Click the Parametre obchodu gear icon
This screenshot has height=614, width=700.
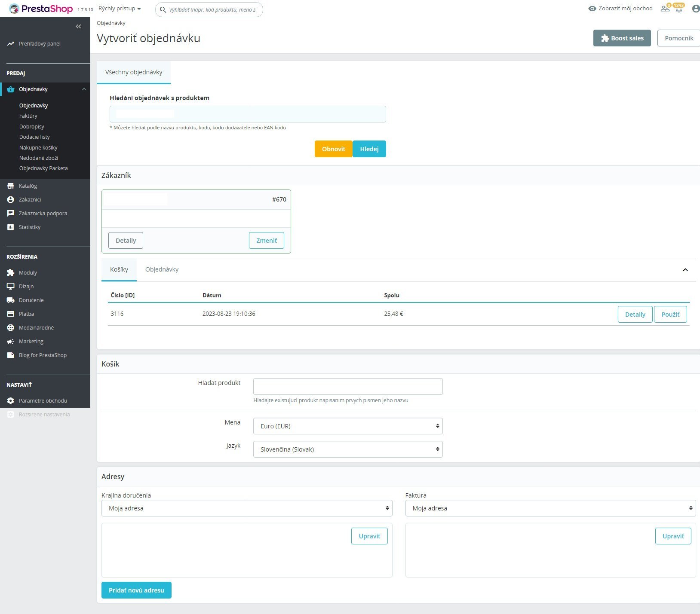tap(11, 401)
